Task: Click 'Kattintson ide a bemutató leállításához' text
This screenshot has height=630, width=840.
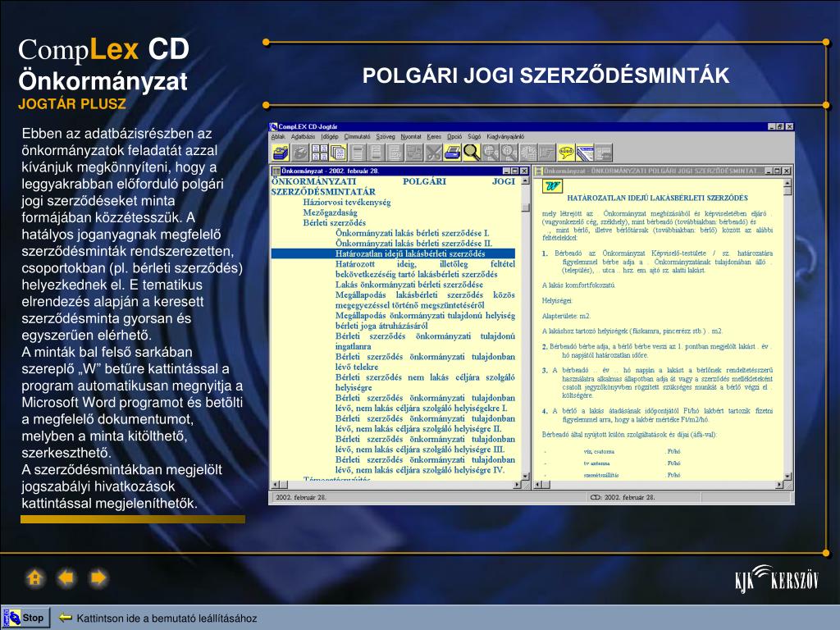Action: pyautogui.click(x=167, y=619)
